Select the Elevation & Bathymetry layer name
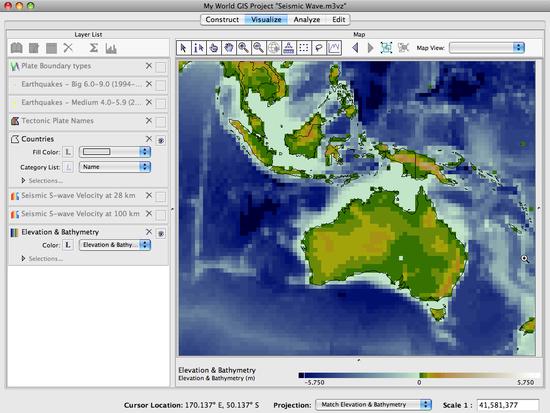 click(60, 232)
